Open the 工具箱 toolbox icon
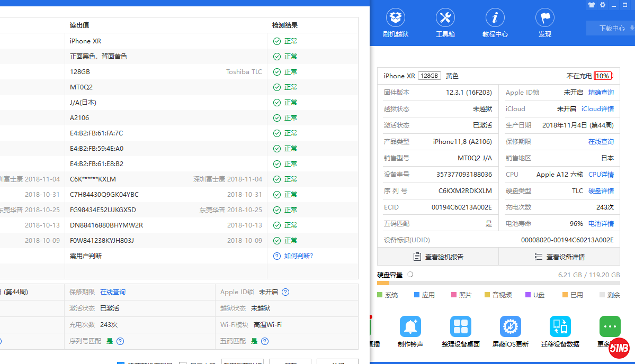The width and height of the screenshot is (635, 364). (x=445, y=23)
